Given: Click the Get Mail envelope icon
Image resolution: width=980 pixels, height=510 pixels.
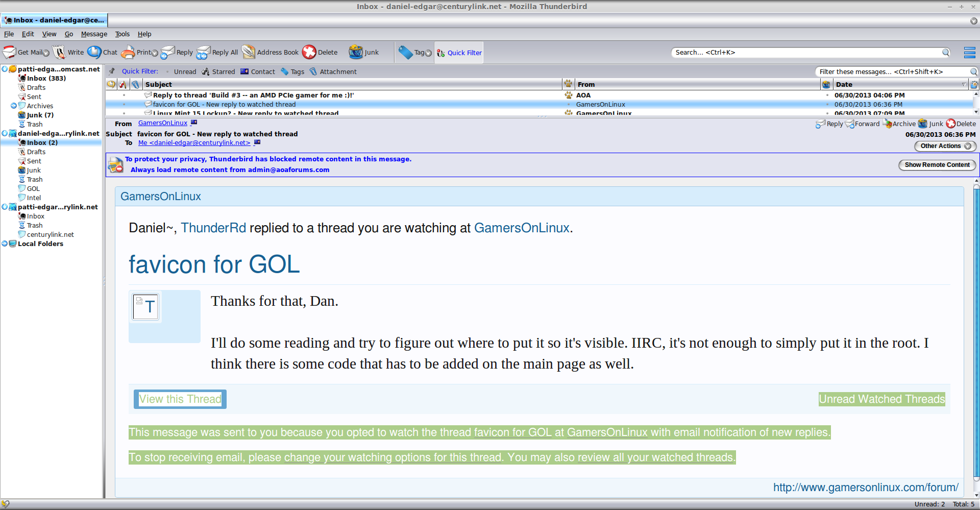Looking at the screenshot, I should [10, 52].
